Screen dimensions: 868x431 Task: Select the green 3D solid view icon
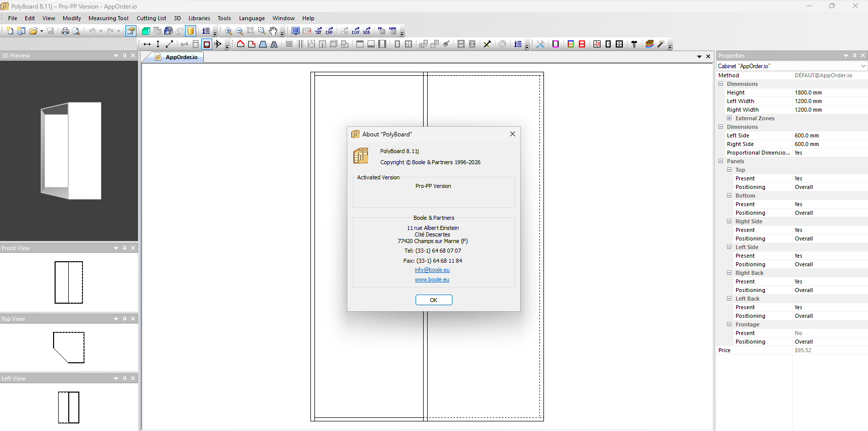pos(146,31)
